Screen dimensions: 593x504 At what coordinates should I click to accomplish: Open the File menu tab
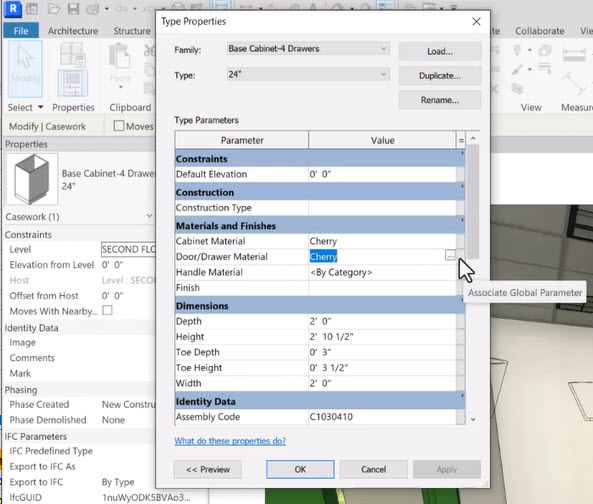point(21,31)
